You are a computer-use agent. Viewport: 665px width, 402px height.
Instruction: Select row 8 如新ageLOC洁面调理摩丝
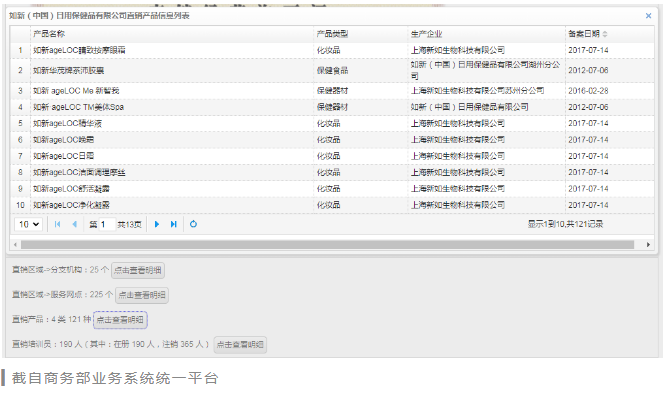[332, 172]
